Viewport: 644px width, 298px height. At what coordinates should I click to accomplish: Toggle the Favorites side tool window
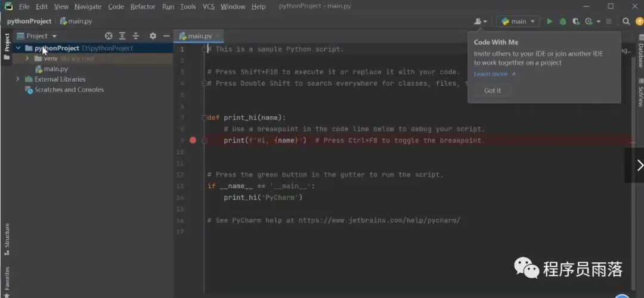[x=7, y=279]
